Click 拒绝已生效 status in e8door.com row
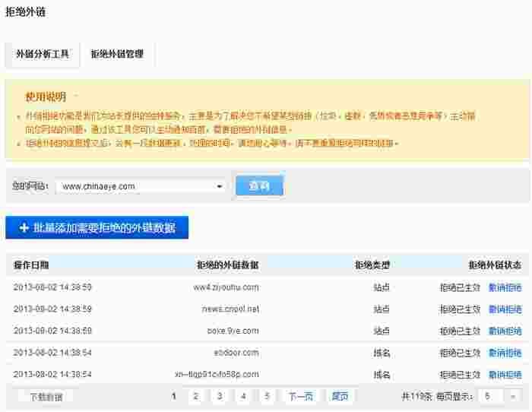 [460, 353]
